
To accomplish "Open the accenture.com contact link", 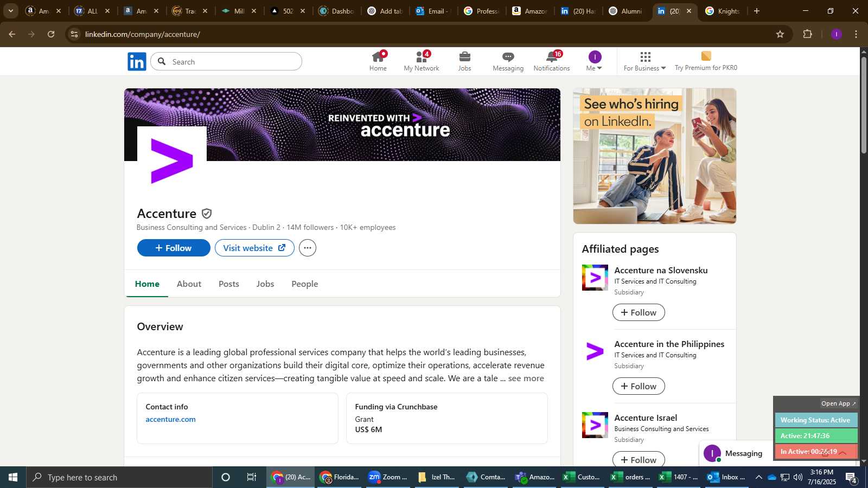I will pos(170,419).
